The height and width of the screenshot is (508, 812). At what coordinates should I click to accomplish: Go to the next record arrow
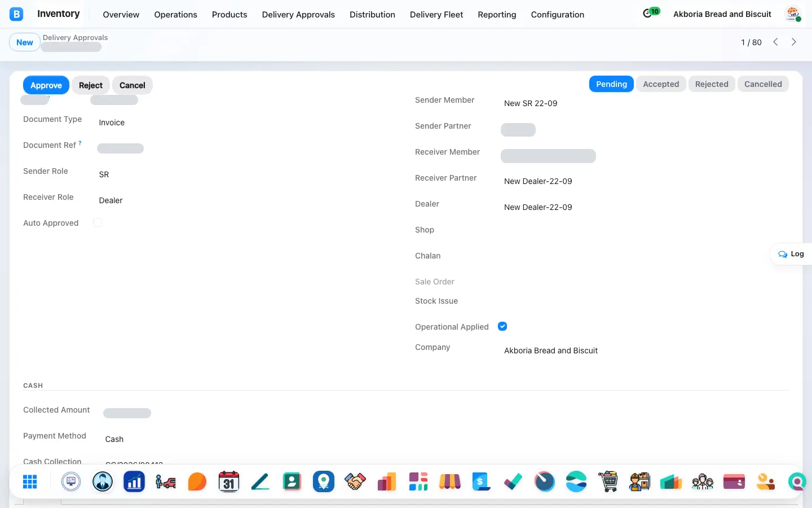pos(794,42)
